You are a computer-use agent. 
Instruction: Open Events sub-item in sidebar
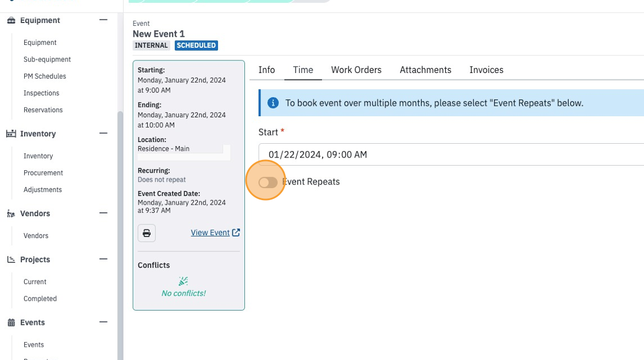tap(34, 344)
